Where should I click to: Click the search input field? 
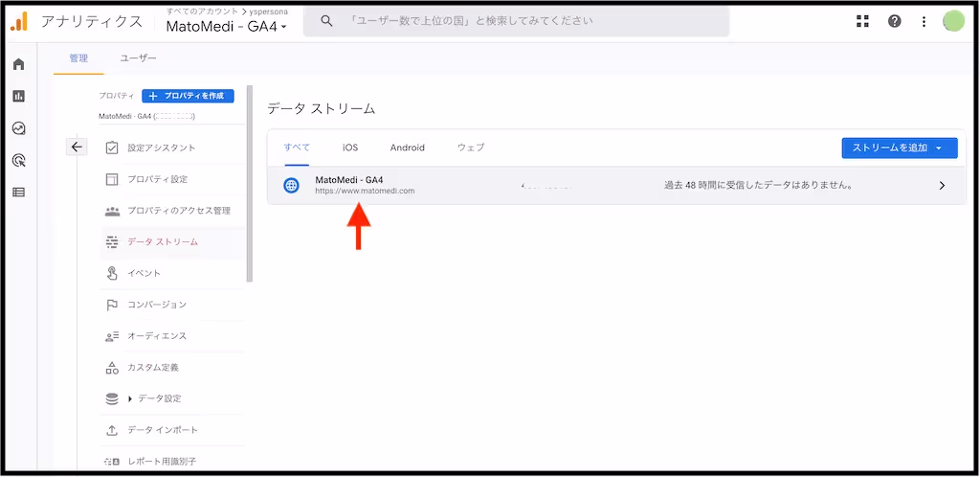pyautogui.click(x=516, y=21)
